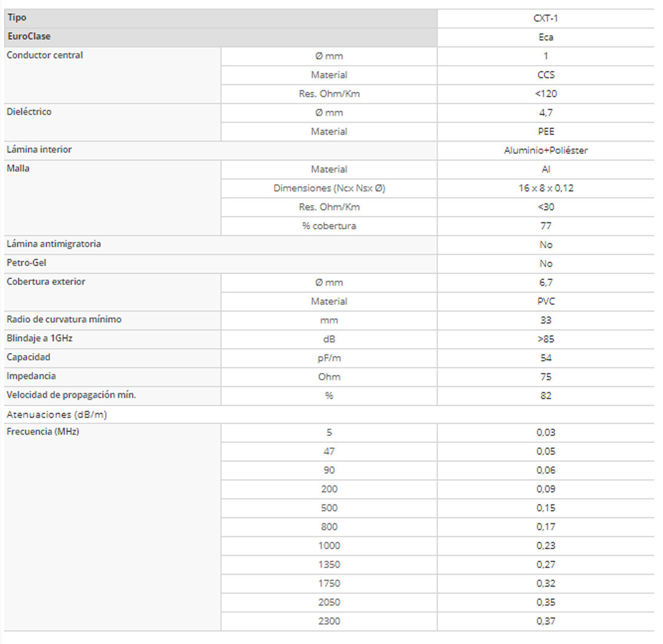663x644 pixels.
Task: Click the Eca value cell
Action: tap(545, 37)
